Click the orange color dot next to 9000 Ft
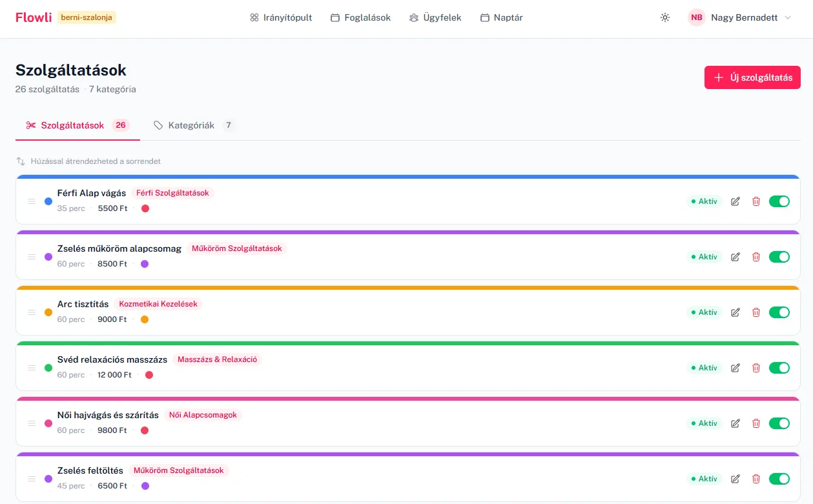813x504 pixels. [145, 319]
